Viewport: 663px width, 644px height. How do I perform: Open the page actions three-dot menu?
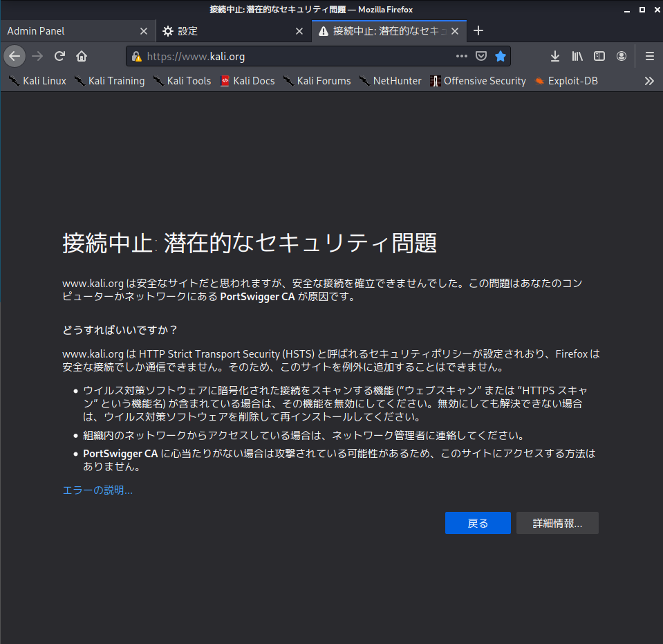click(461, 56)
